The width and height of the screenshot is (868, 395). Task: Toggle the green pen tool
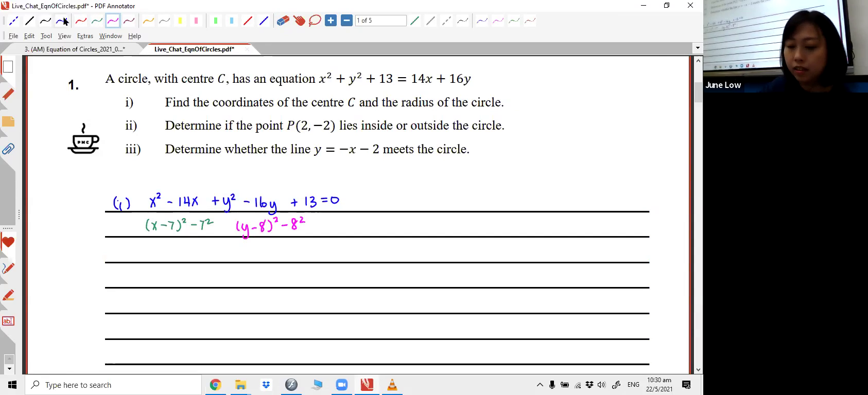97,21
